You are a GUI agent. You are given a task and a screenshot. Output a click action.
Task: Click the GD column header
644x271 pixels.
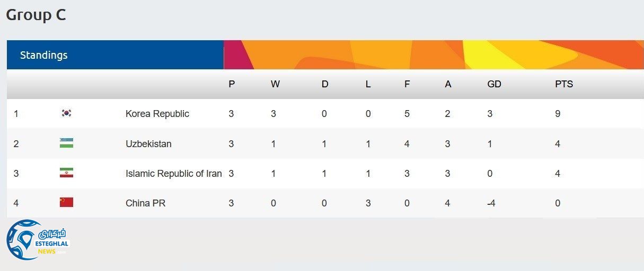pos(494,84)
